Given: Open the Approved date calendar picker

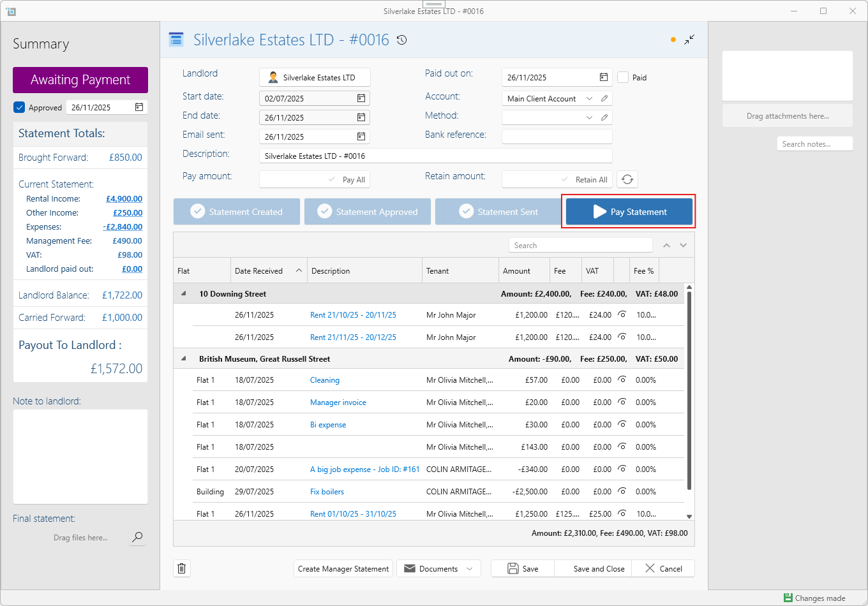Looking at the screenshot, I should pos(139,107).
